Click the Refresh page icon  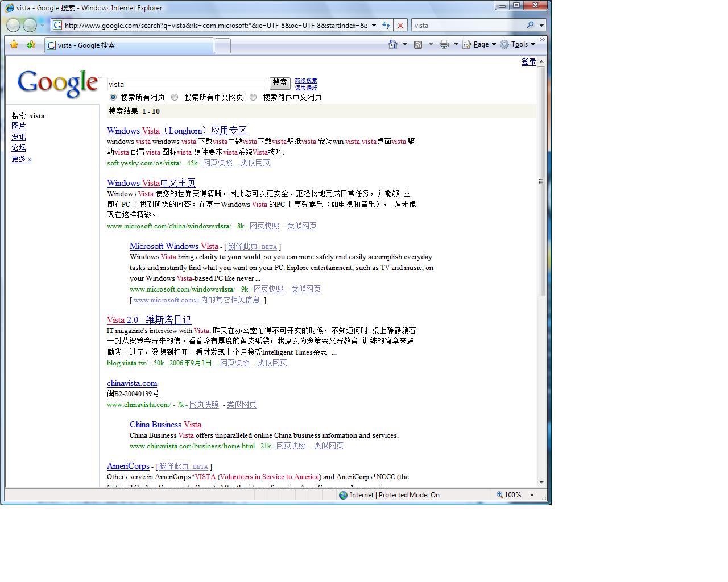tap(386, 26)
